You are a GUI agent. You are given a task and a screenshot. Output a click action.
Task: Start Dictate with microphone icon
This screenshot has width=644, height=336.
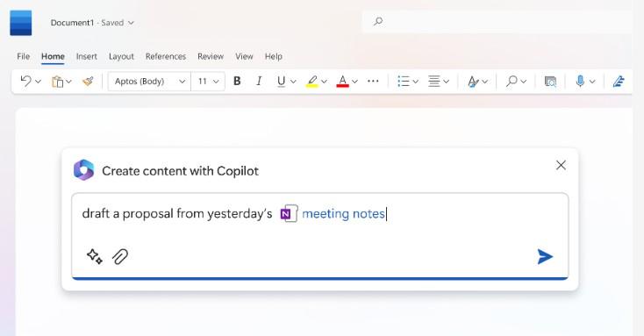click(x=580, y=81)
